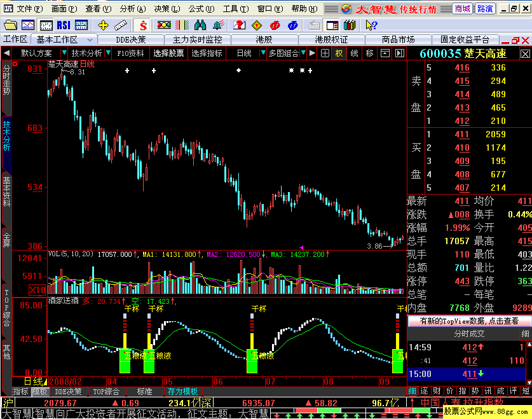Open the 多图组合 dropdown arrow

[x=303, y=53]
